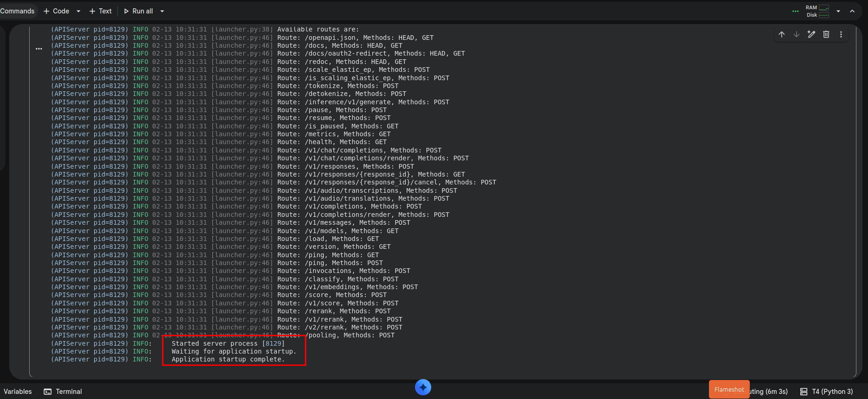Open the blue Gemini sparkle assistant button
Screen dimensions: 868x399
pos(423,387)
